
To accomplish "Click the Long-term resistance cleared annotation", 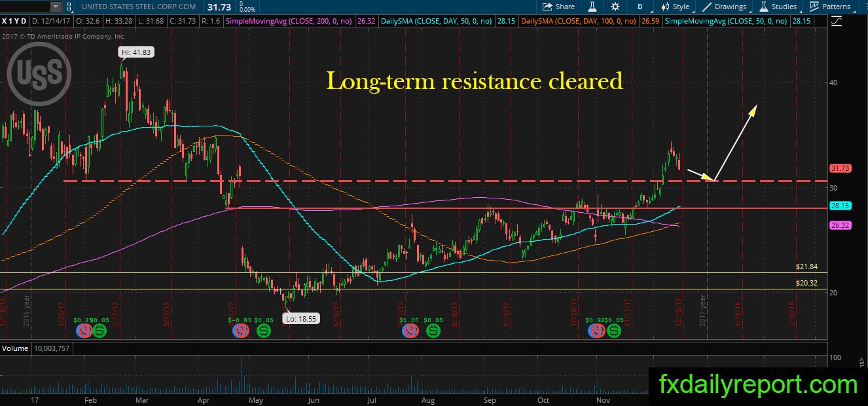I will click(474, 81).
